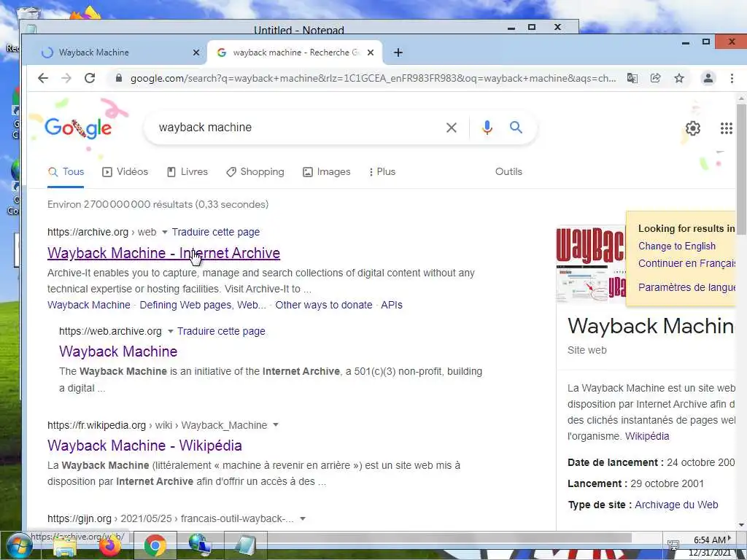Click Continuer en Français link
Image resolution: width=747 pixels, height=560 pixels.
686,263
